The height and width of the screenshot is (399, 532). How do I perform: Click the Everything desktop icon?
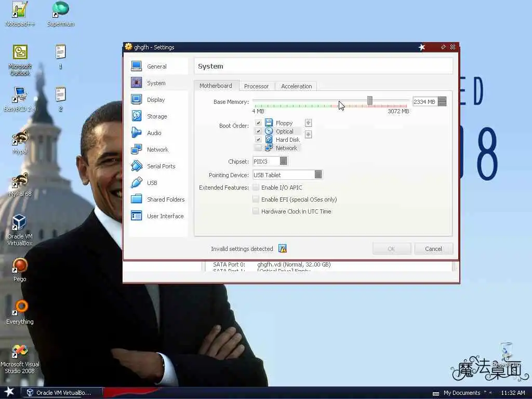(20, 312)
